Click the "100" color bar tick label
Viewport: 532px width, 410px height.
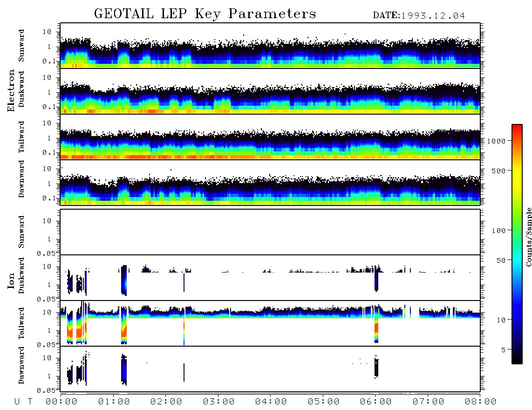coord(499,231)
